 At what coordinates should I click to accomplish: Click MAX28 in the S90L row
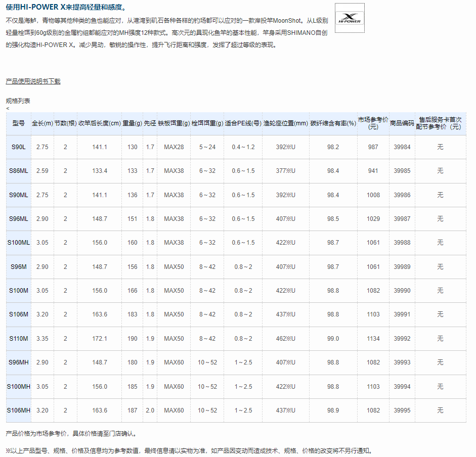coord(174,147)
